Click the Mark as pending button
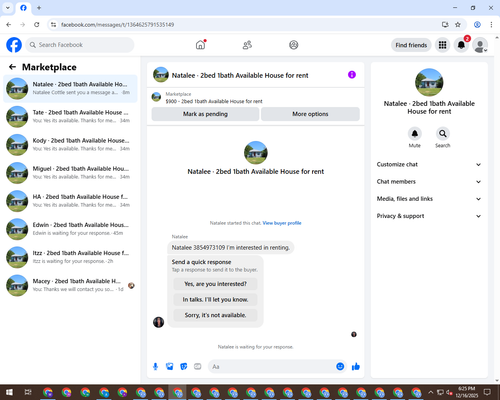This screenshot has height=400, width=500. [205, 114]
